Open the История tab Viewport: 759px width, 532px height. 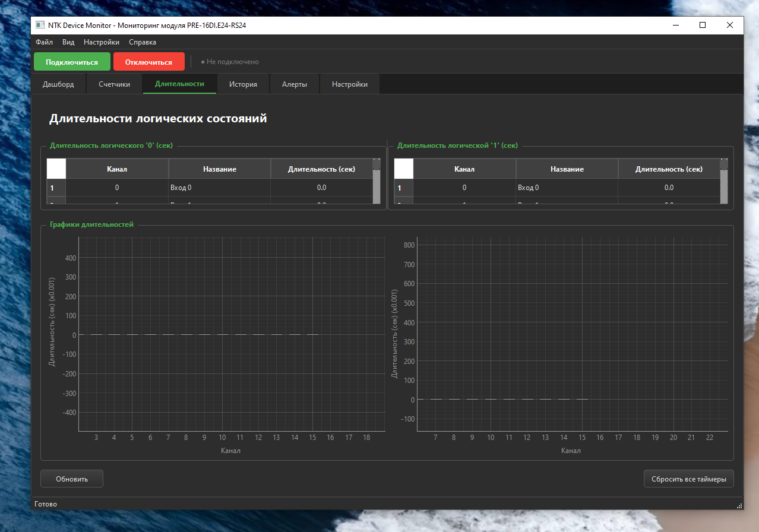(243, 84)
